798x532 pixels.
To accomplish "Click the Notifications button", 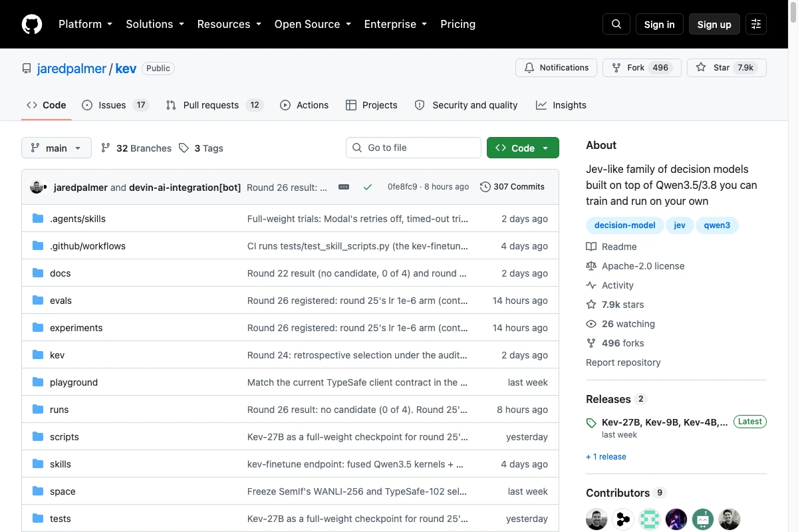I will click(x=557, y=68).
